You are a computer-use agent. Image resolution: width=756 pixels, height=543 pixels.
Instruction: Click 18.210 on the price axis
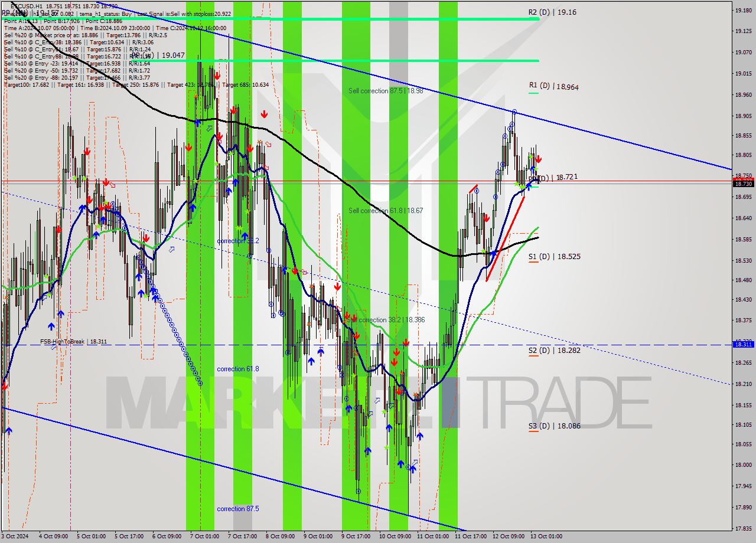coord(743,384)
